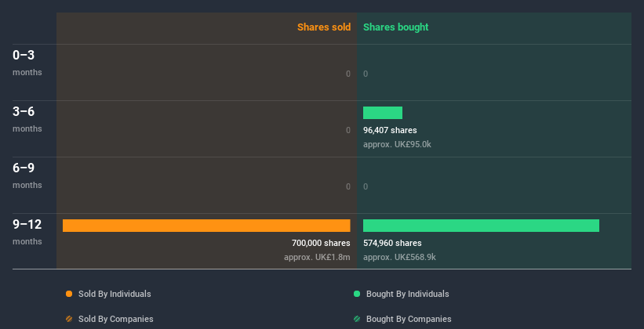The height and width of the screenshot is (329, 644).
Task: Toggle the "Sold By Individuals" legend label
Action: [x=115, y=294]
